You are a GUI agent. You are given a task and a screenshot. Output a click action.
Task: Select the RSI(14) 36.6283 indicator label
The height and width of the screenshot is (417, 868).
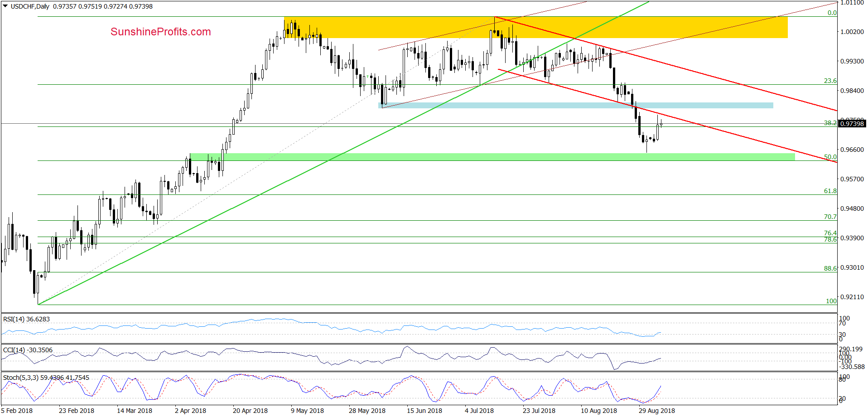pos(26,319)
